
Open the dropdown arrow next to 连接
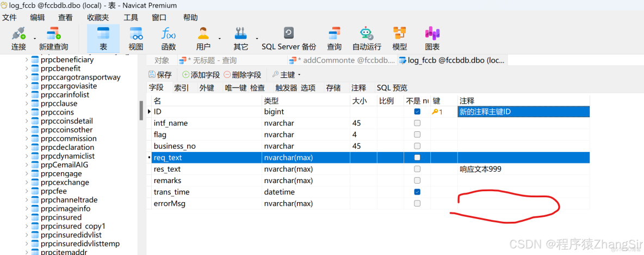(34, 38)
